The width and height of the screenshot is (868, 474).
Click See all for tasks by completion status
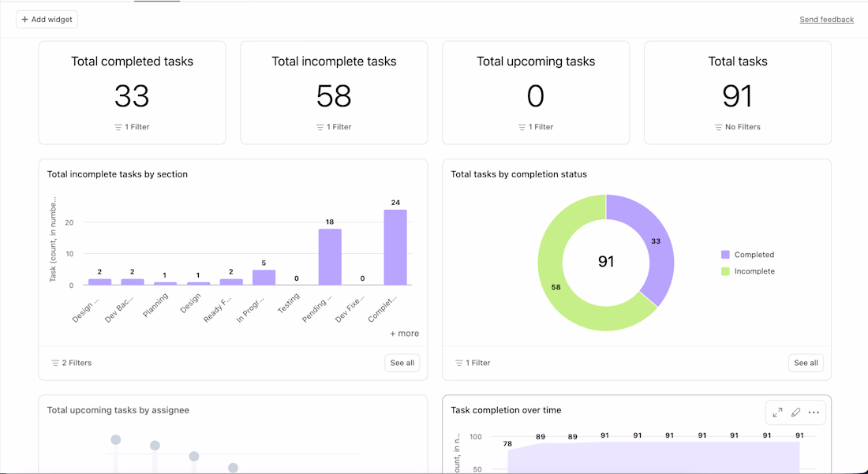tap(806, 363)
